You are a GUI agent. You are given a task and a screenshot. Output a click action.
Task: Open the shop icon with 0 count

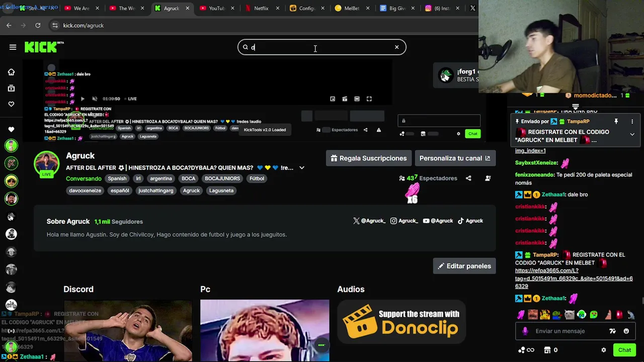[550, 350]
